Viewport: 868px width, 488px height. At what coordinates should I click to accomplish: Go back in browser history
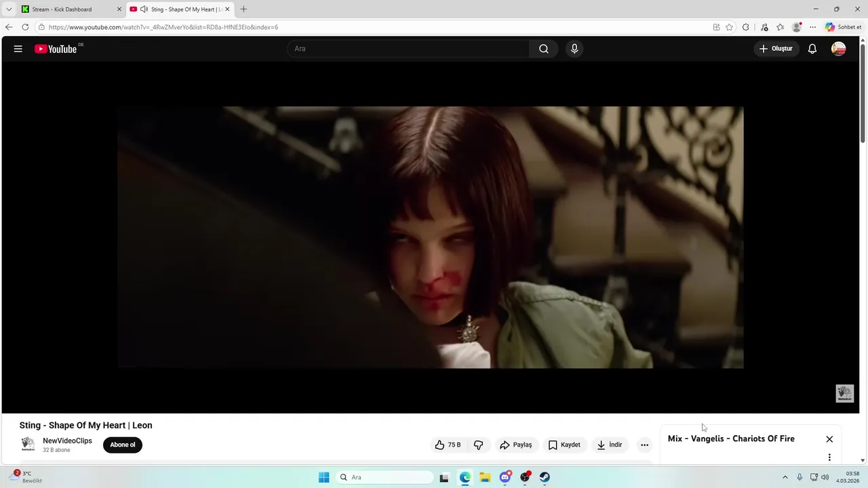tap(9, 27)
